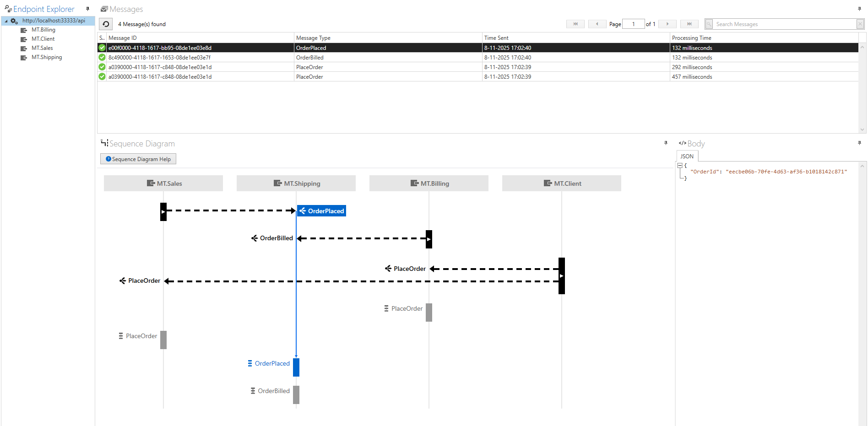
Task: Open Sequence Diagram Help
Action: 138,159
